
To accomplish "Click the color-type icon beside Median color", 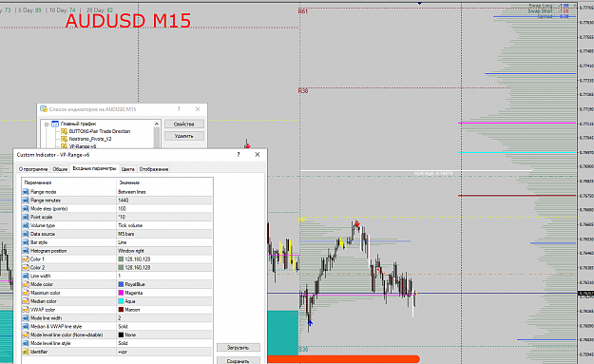I will pos(26,301).
